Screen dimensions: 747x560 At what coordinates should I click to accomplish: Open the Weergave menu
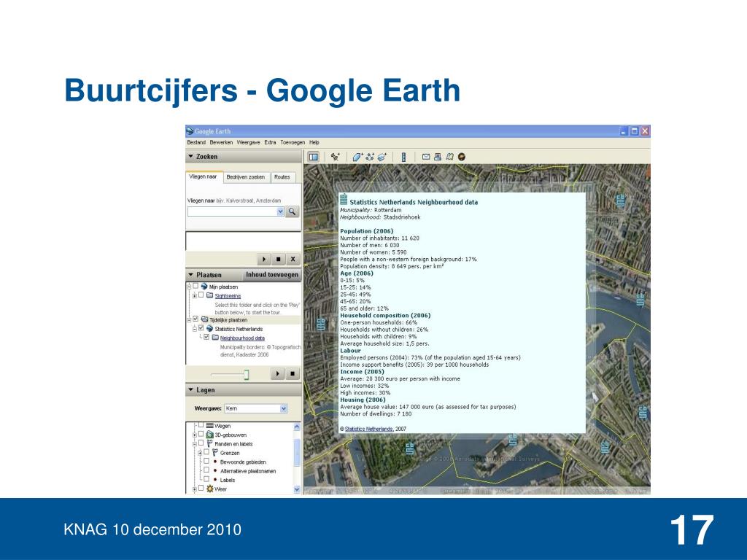click(x=248, y=142)
